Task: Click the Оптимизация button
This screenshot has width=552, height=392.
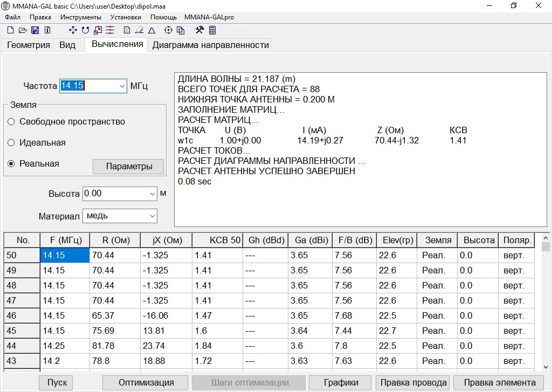Action: (x=146, y=382)
